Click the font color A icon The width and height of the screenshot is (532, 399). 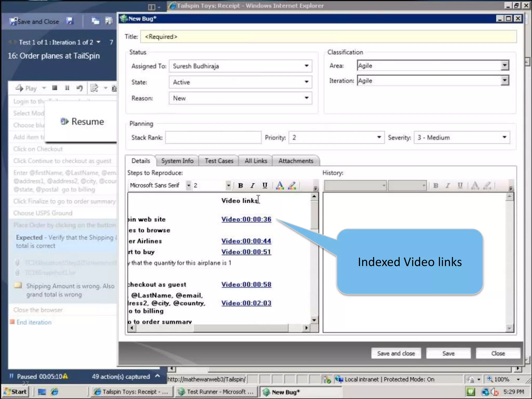[x=280, y=185]
